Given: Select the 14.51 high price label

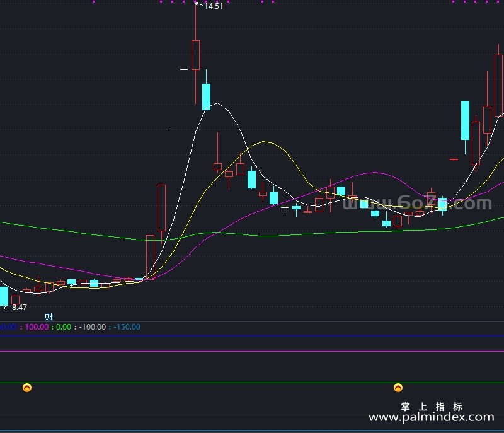Looking at the screenshot, I should coord(214,6).
